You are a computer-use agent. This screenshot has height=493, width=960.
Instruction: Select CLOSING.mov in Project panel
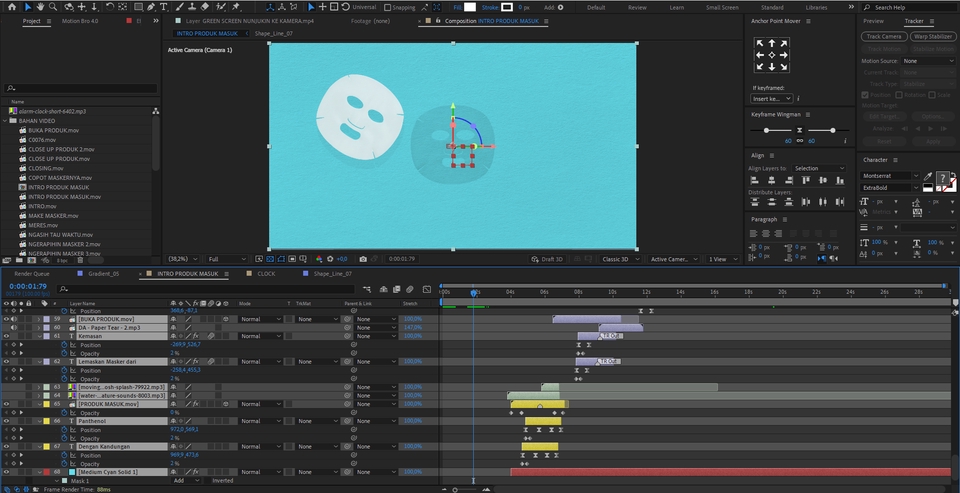[x=45, y=168]
